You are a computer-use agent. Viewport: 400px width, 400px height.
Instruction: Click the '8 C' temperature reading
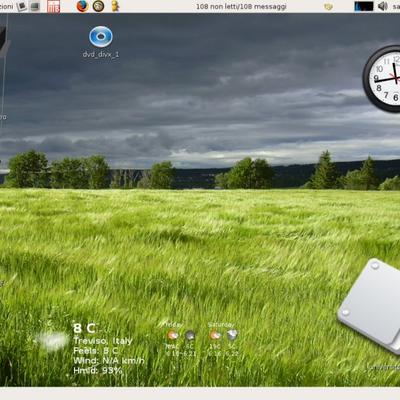coord(84,328)
